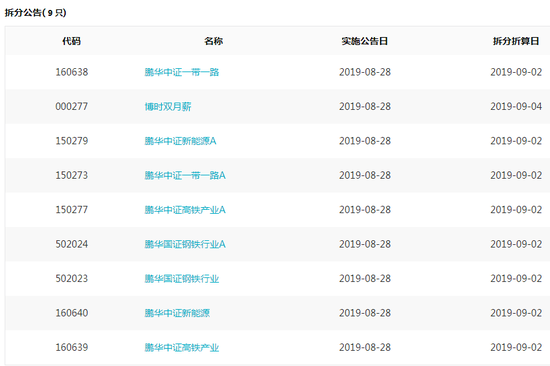The width and height of the screenshot is (550, 366).
Task: Click the 拆分公告(9只) heading
Action: coord(35,13)
